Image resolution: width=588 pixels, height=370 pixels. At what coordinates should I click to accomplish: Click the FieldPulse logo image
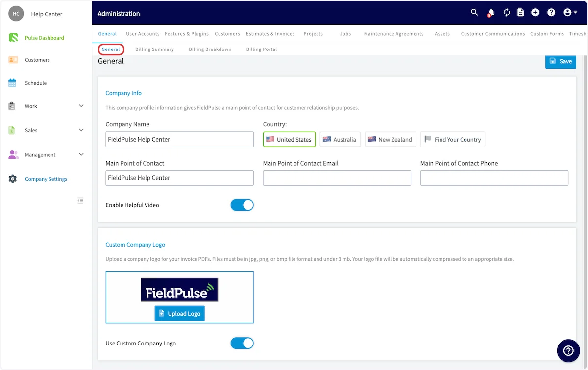point(179,290)
